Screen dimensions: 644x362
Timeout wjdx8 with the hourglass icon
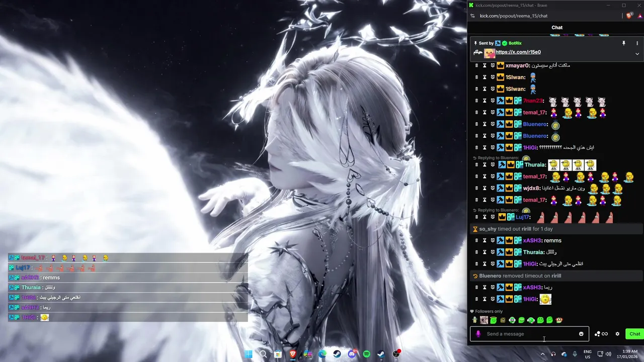coord(485,188)
